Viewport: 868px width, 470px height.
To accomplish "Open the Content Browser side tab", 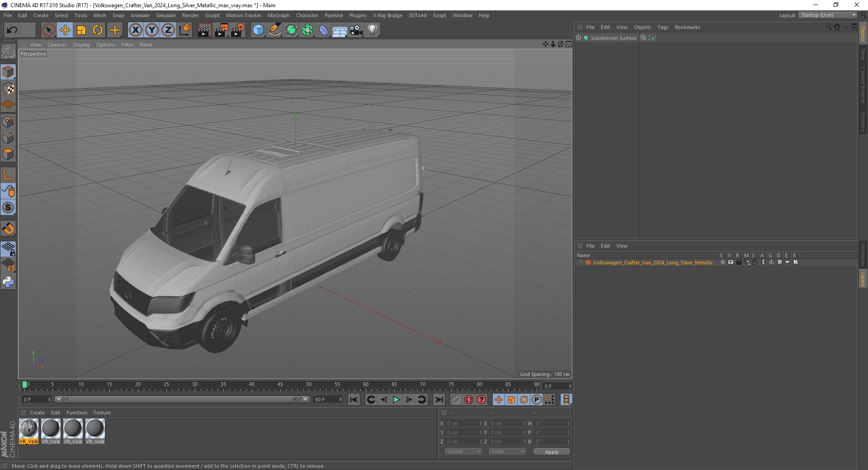I will tap(863, 85).
